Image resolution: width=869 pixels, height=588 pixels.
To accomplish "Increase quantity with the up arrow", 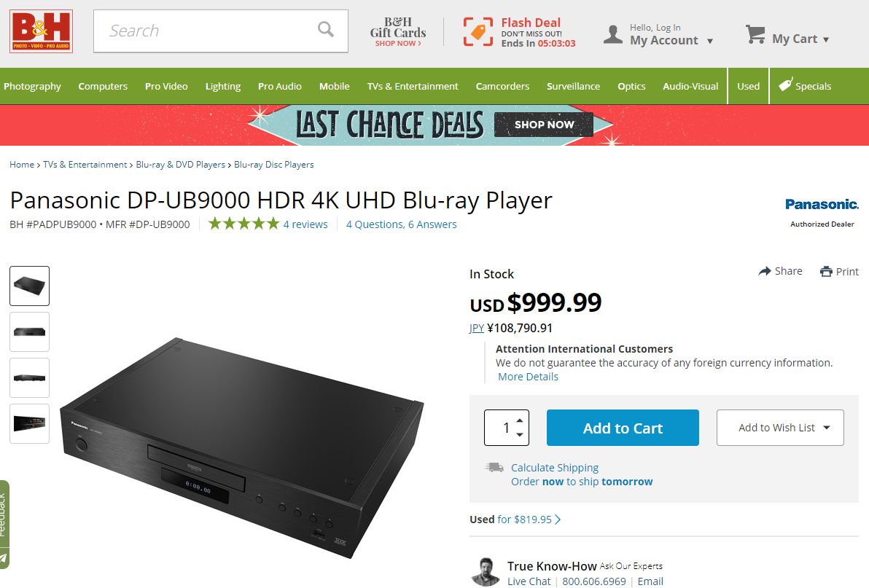I will coord(520,420).
